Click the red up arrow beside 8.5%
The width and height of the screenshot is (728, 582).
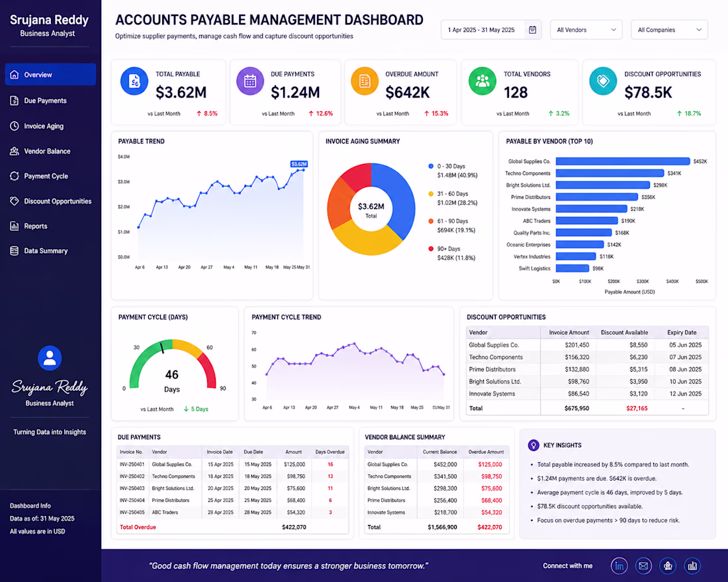[x=199, y=113]
